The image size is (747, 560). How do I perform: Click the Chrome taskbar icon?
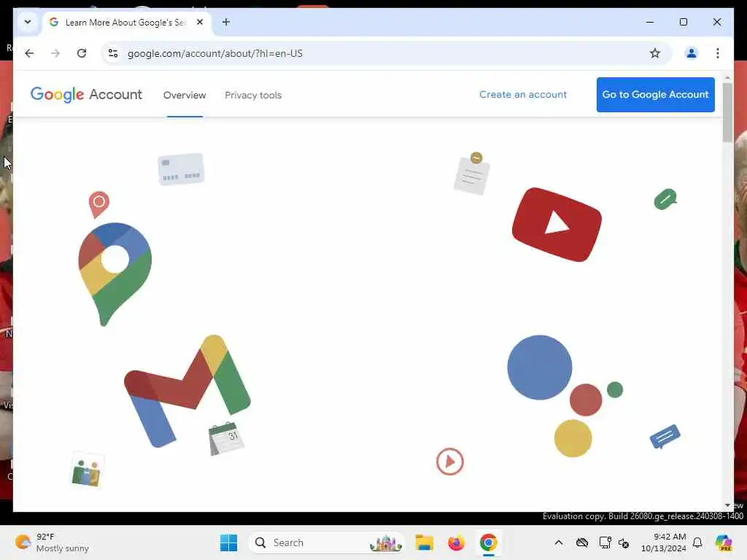tap(488, 542)
